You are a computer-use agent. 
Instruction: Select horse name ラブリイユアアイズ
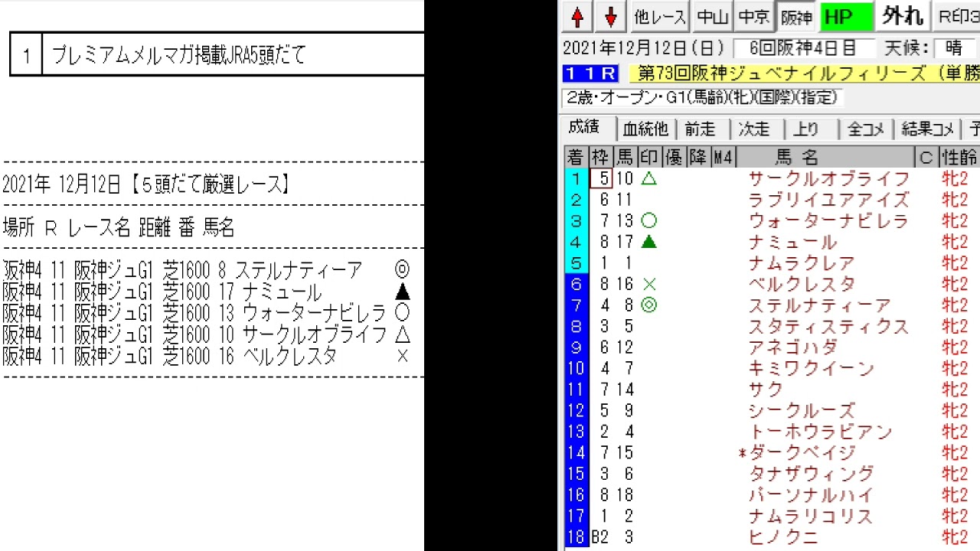point(828,200)
